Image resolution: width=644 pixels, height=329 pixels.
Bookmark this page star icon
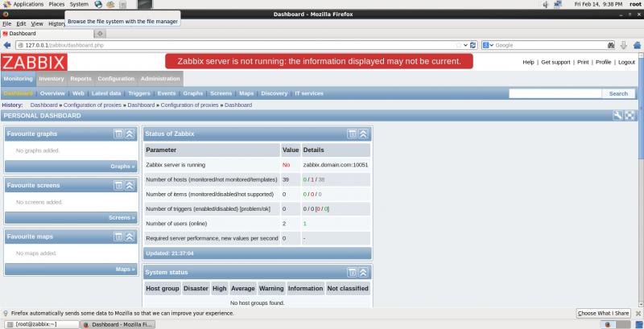point(459,45)
